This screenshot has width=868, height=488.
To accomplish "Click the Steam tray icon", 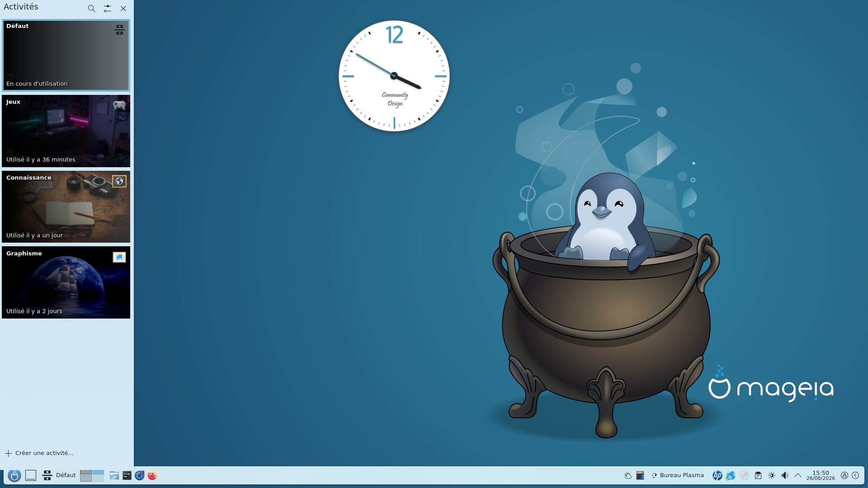I will [x=745, y=475].
